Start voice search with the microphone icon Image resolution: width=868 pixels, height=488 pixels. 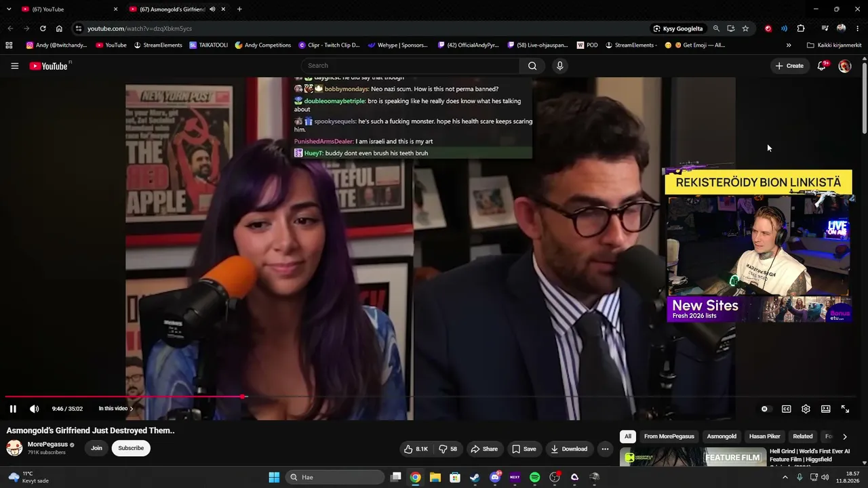coord(559,66)
